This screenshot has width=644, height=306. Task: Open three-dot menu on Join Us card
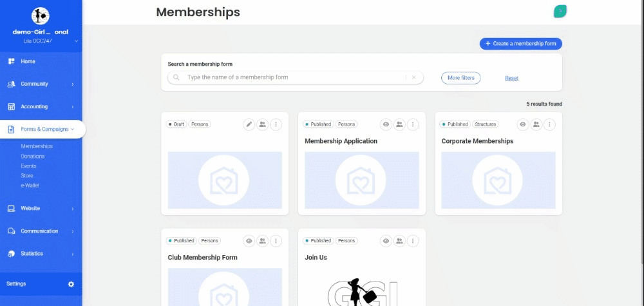pos(413,241)
